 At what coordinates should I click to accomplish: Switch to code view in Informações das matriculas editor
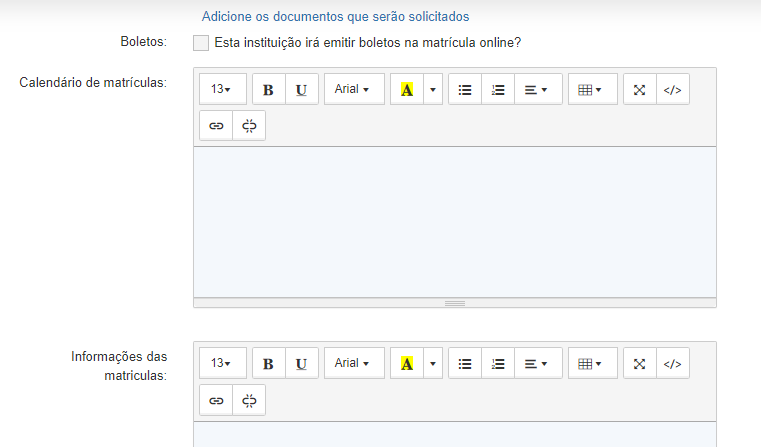tap(673, 364)
